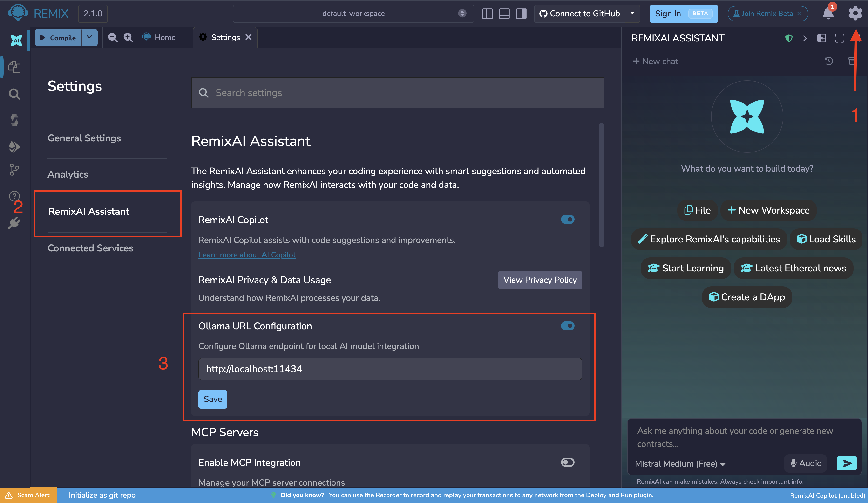Click Connect to GitHub
This screenshot has width=868, height=503.
point(580,14)
